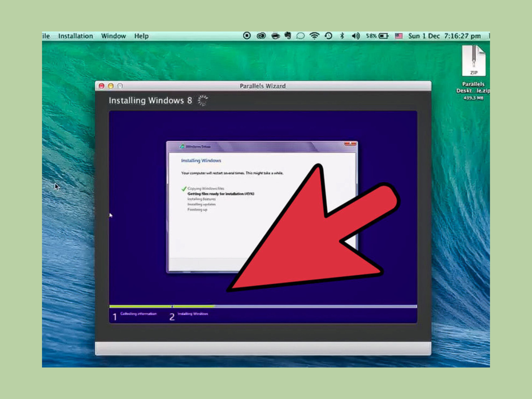This screenshot has width=532, height=399.
Task: Click the date and time display
Action: (x=445, y=36)
